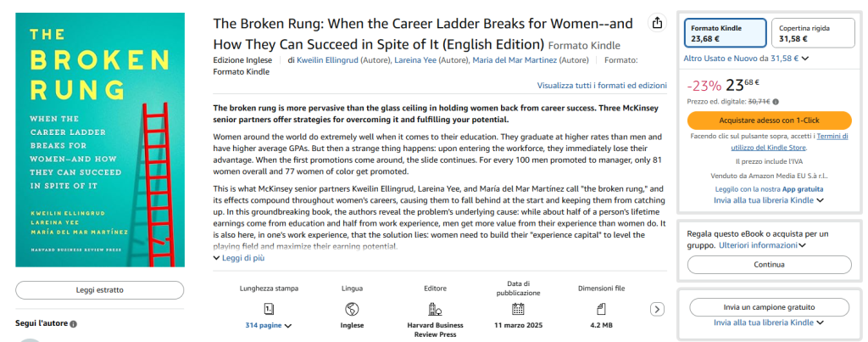Open author link Kweilin Ellingrud

324,60
